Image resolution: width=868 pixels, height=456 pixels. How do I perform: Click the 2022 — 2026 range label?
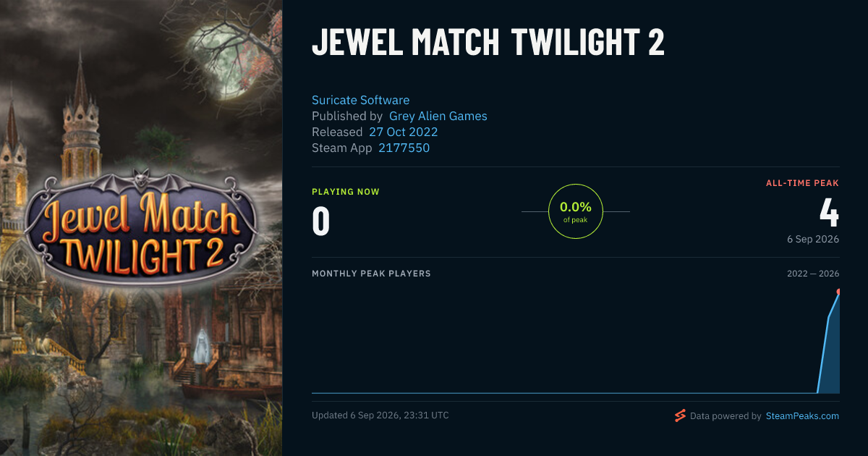813,274
